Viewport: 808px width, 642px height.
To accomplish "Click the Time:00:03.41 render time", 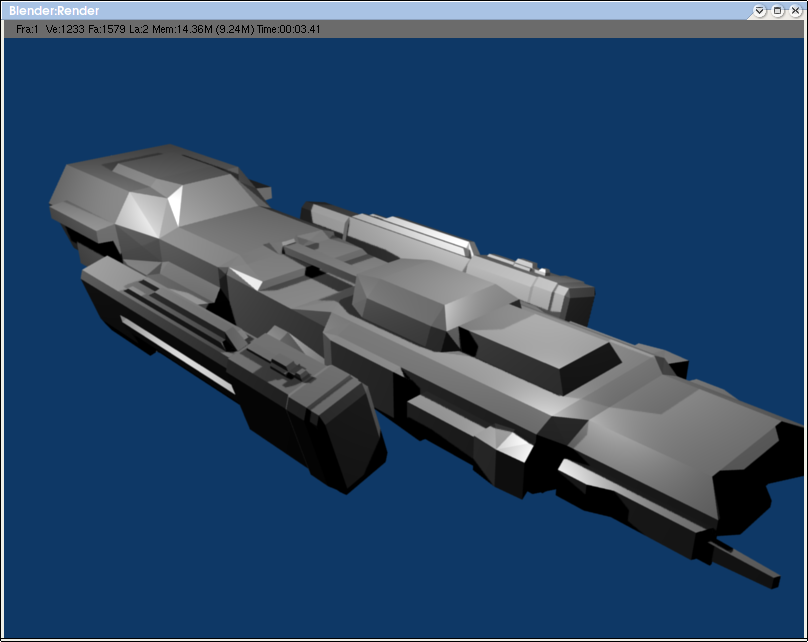I will click(x=288, y=30).
